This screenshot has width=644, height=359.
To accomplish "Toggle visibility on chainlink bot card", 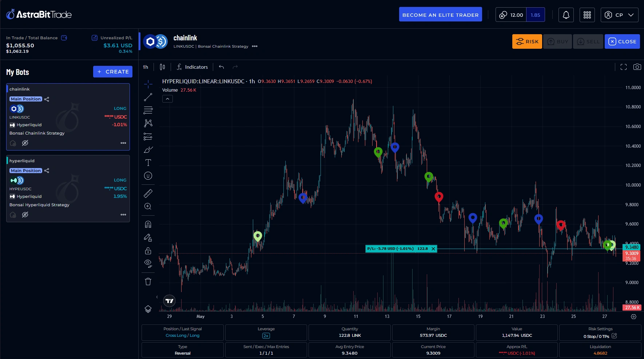I will 25,143.
